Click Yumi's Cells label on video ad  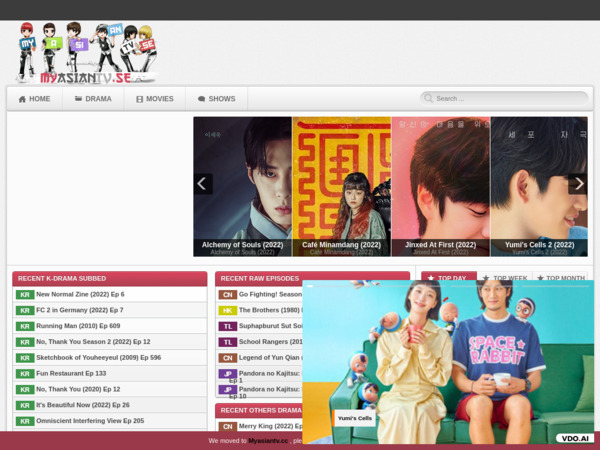[355, 419]
